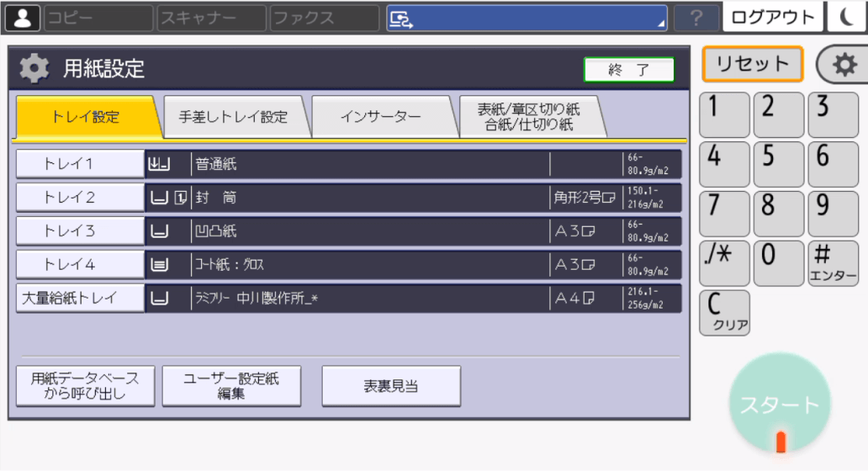Select the トレイ2 button
Image resolution: width=868 pixels, height=471 pixels.
point(80,198)
